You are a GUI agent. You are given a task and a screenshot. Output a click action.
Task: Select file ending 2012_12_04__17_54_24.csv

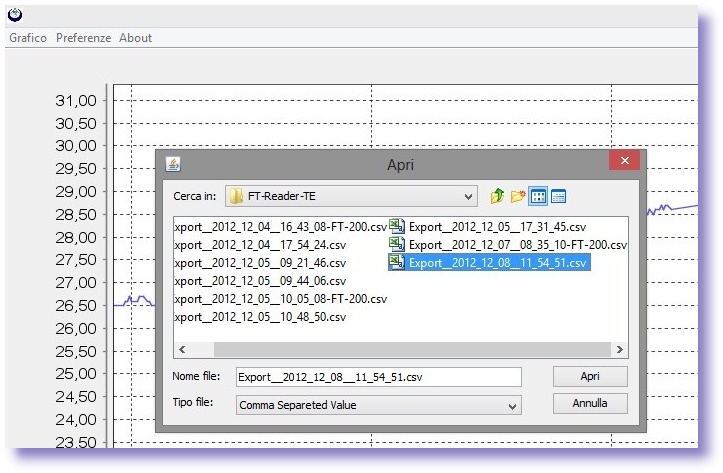point(260,244)
